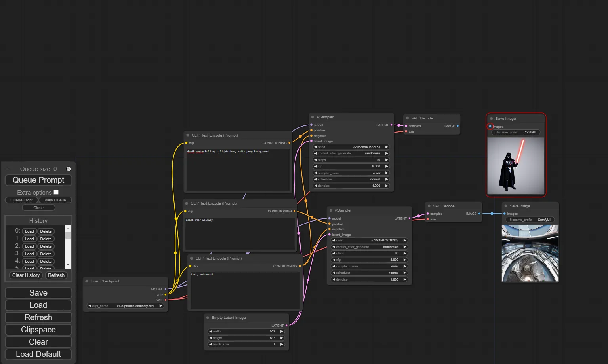This screenshot has width=608, height=364.
Task: Delete history entry 2
Action: pos(46,246)
